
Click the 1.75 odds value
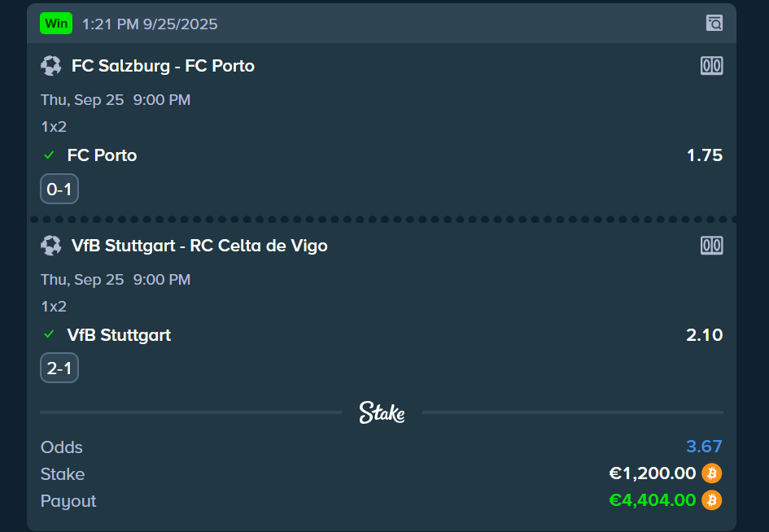(705, 155)
